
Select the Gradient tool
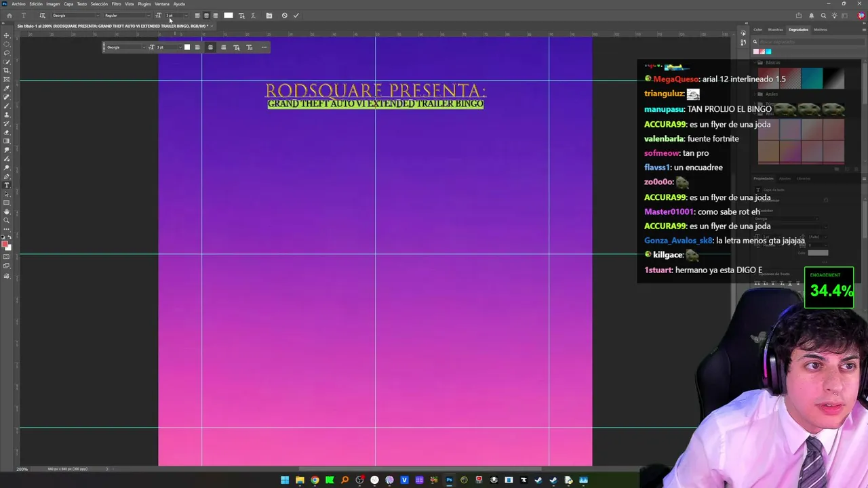tap(7, 141)
